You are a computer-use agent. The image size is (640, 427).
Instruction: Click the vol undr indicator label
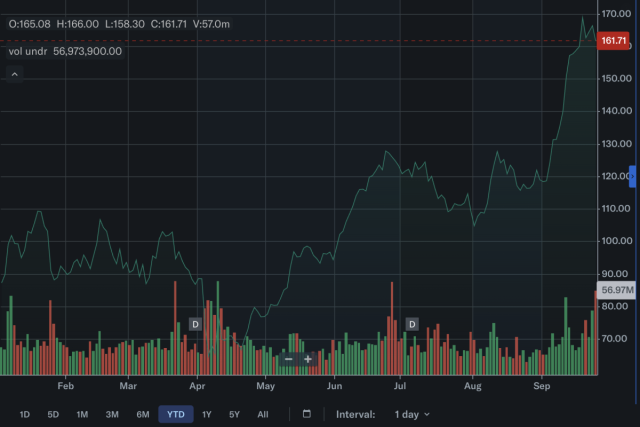27,51
